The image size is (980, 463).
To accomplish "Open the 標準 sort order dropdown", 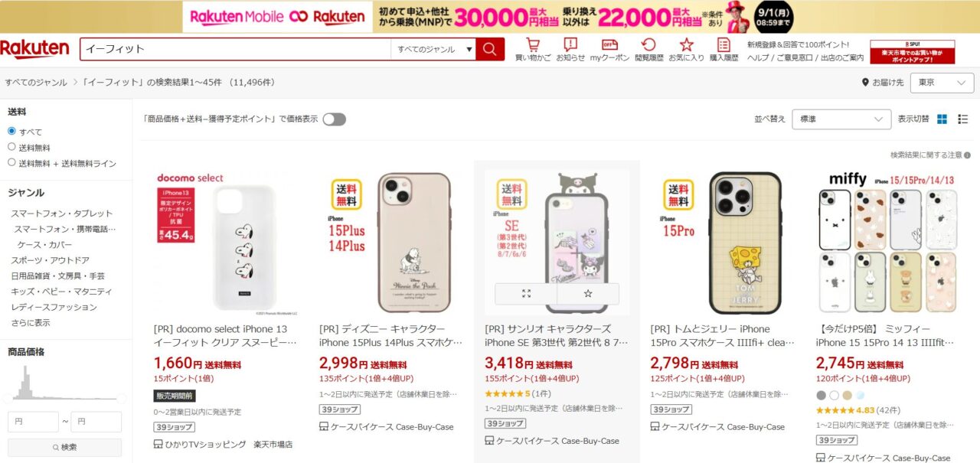I will [841, 119].
